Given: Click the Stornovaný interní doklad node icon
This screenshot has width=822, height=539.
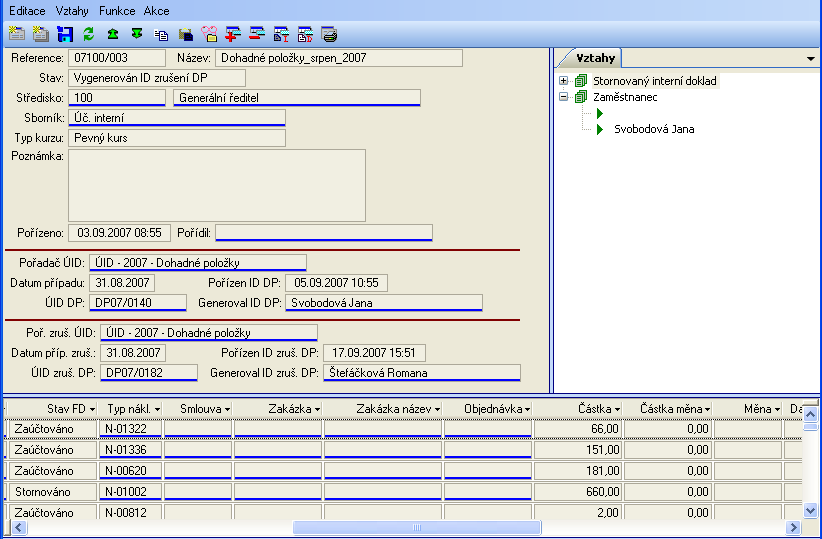Looking at the screenshot, I should click(580, 81).
